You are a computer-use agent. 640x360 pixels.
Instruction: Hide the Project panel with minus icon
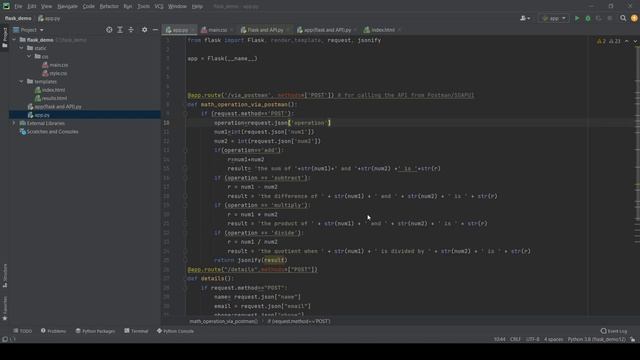pyautogui.click(x=155, y=30)
